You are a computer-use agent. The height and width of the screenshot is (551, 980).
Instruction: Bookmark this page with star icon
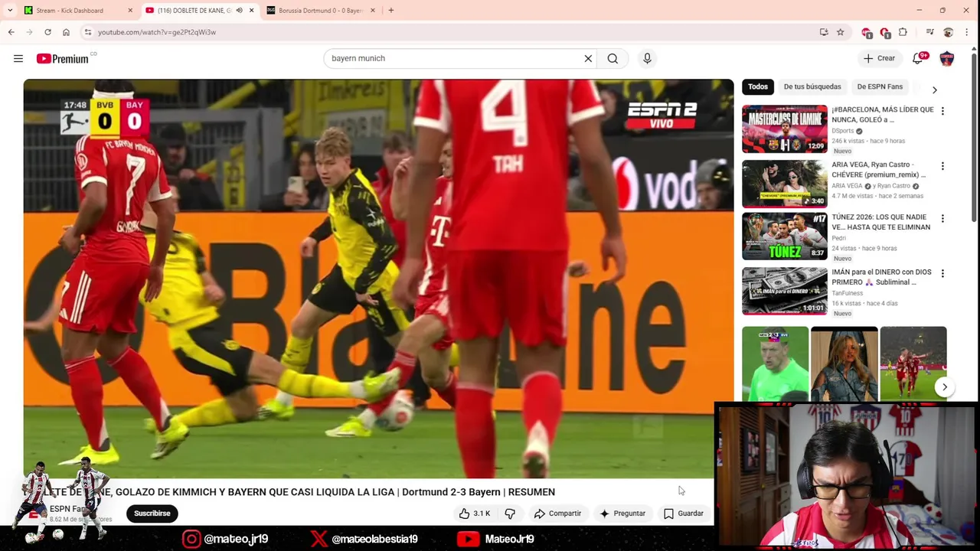[x=841, y=32]
